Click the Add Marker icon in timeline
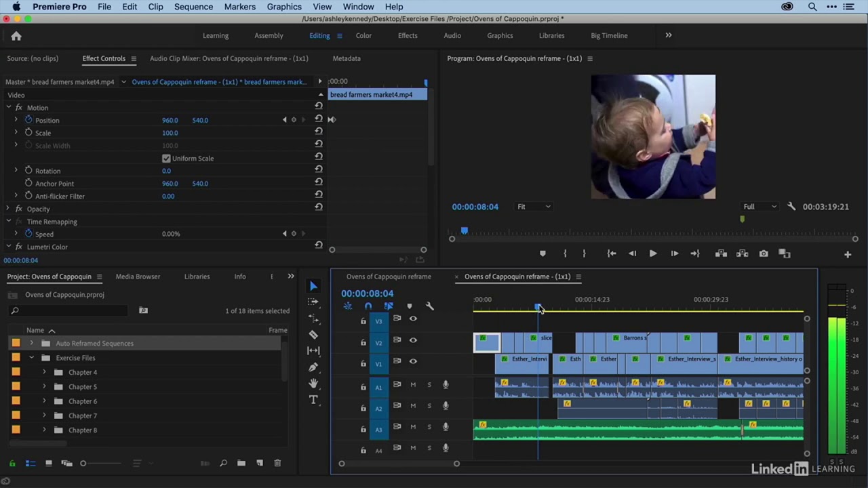This screenshot has width=868, height=488. [x=409, y=306]
